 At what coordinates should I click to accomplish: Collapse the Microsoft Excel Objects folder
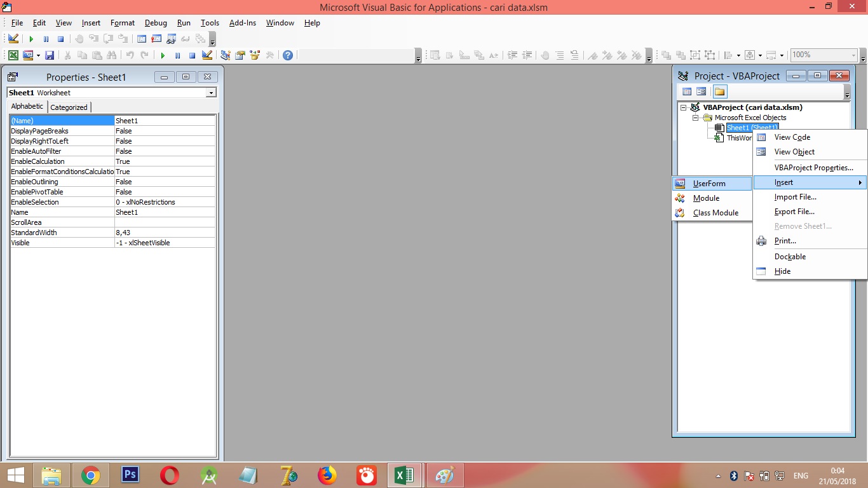(695, 118)
